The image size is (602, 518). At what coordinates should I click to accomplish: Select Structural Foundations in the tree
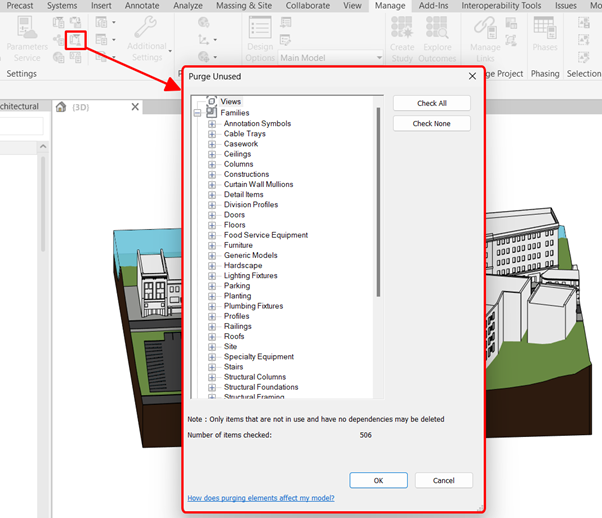click(261, 387)
